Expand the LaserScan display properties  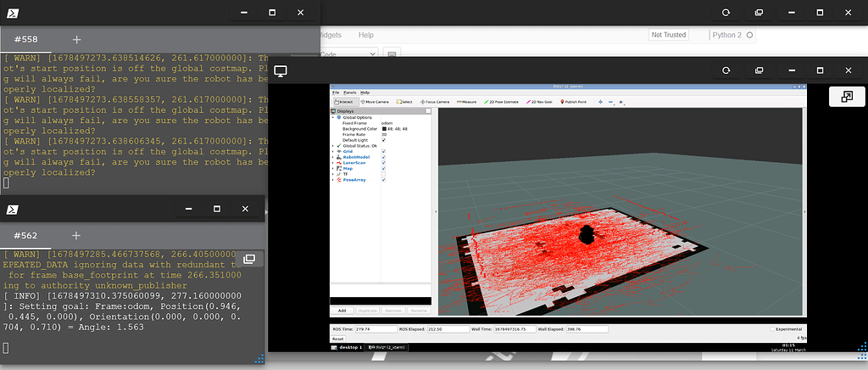click(x=332, y=163)
